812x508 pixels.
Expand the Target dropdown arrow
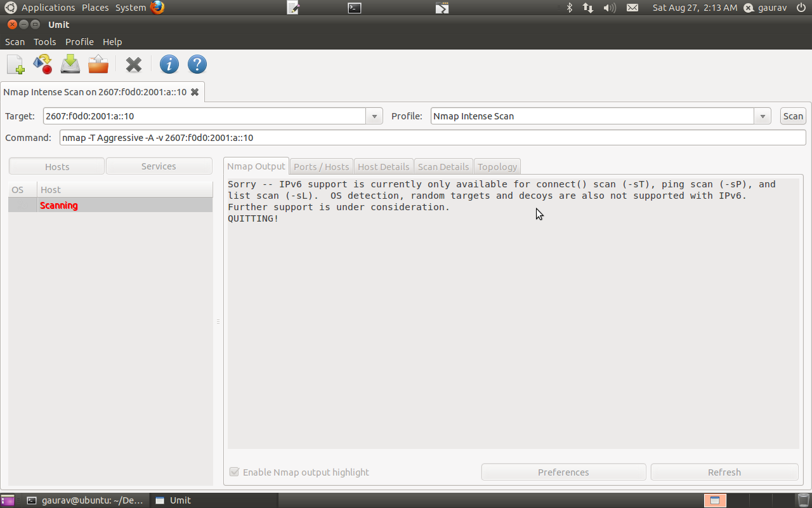point(374,116)
